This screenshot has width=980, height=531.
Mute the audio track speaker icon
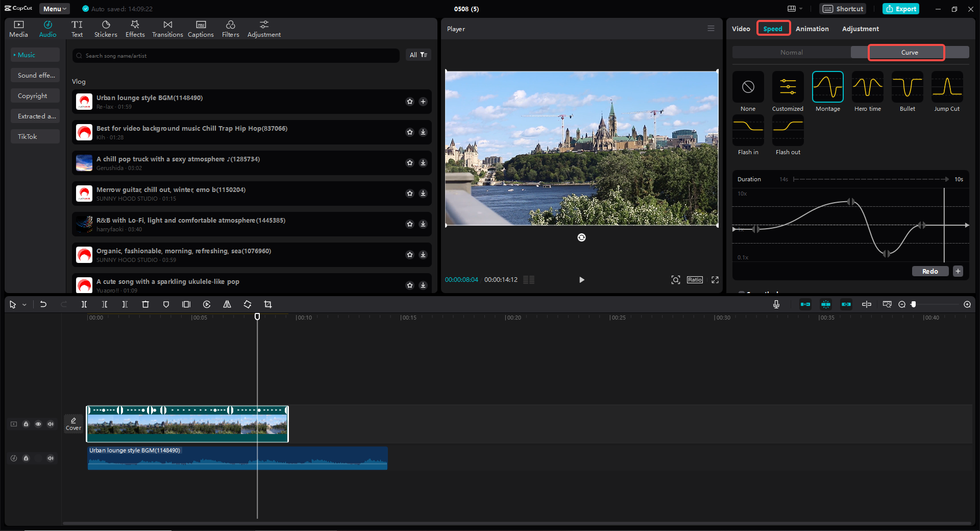pos(51,458)
